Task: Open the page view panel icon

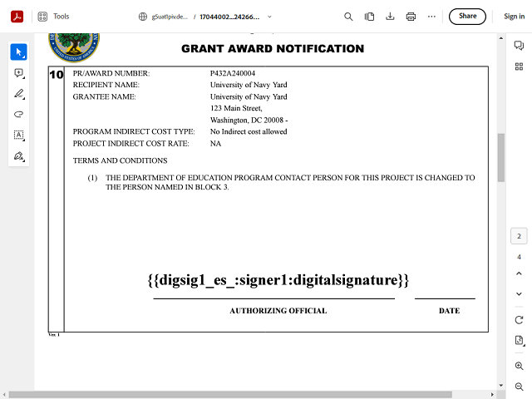Action: [x=369, y=17]
